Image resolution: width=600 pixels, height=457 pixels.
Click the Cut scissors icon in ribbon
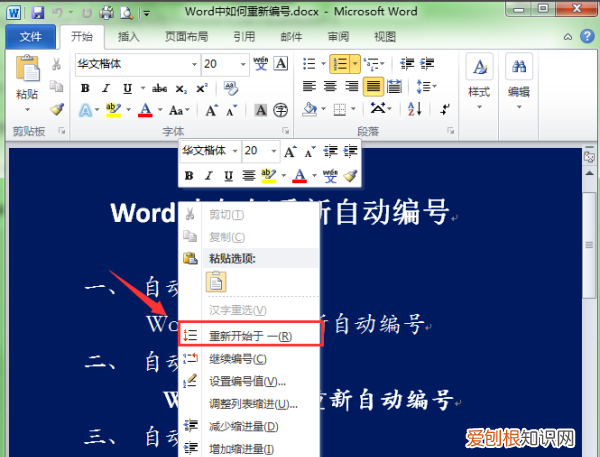click(x=57, y=64)
